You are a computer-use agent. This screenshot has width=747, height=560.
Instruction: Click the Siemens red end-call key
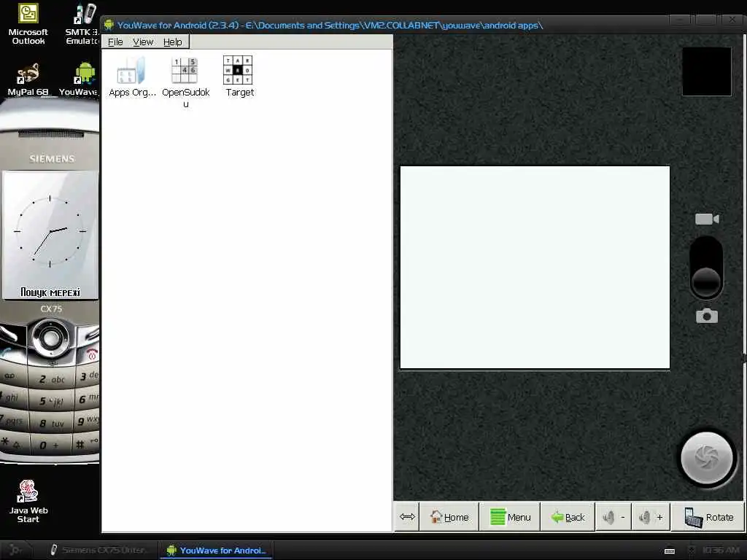coord(91,354)
